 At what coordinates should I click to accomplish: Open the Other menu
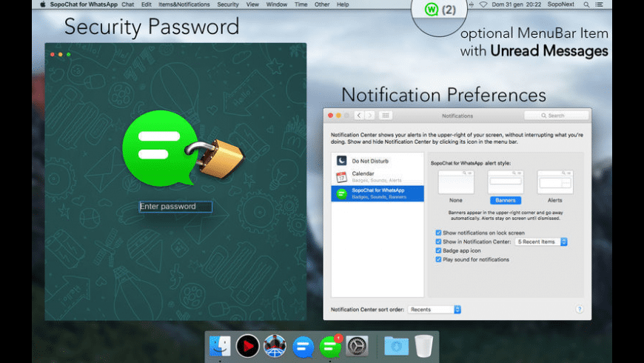321,4
